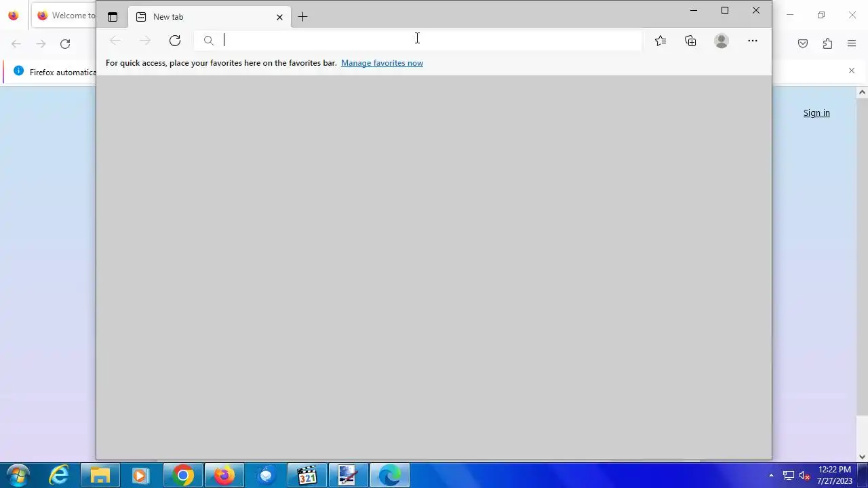Switch to Microsoft Edge on taskbar
The image size is (868, 488).
390,476
